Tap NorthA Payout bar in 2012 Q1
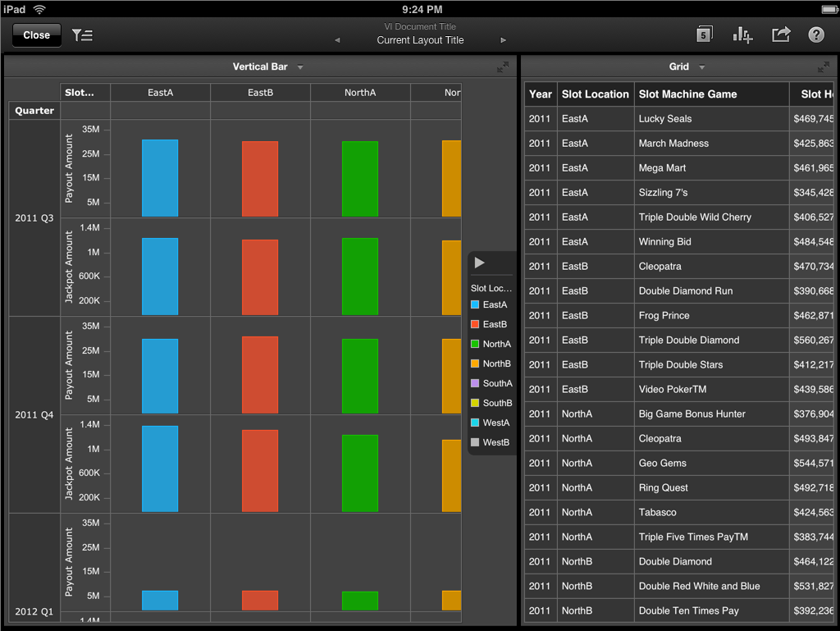The width and height of the screenshot is (840, 631). click(x=360, y=601)
